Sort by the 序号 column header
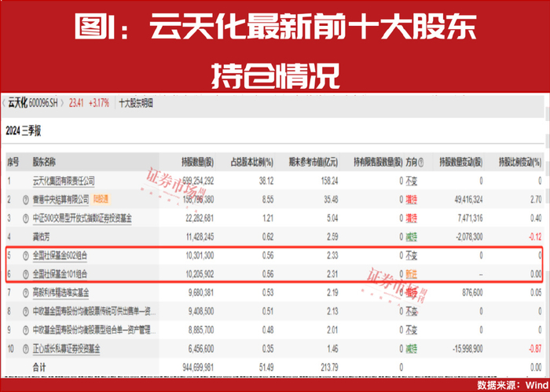Image resolution: width=550 pixels, height=392 pixels. [x=13, y=163]
